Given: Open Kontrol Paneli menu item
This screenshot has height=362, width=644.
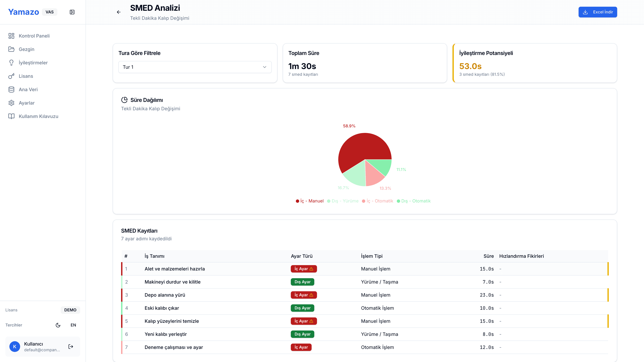Looking at the screenshot, I should [x=34, y=36].
